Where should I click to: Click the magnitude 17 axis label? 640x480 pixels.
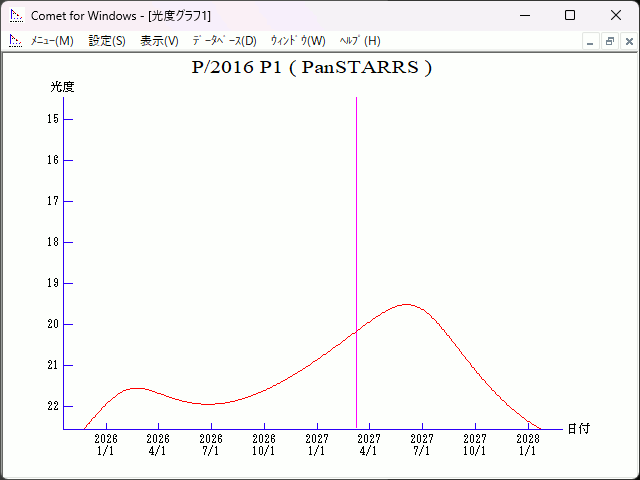(x=53, y=201)
